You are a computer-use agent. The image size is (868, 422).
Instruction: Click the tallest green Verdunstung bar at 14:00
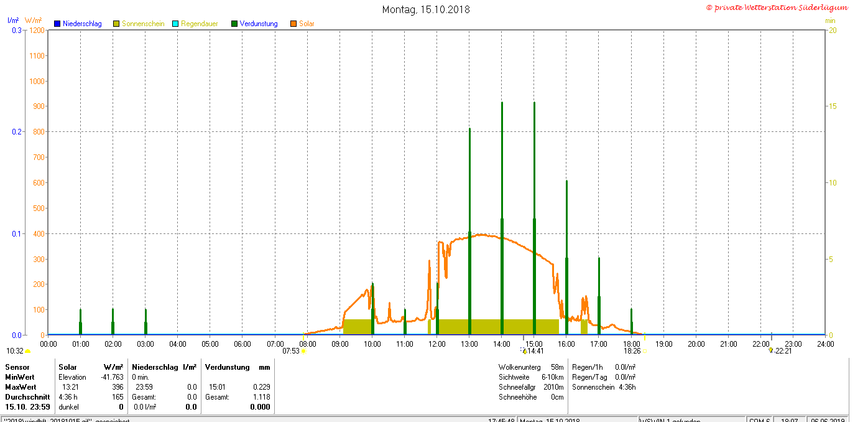pyautogui.click(x=502, y=187)
